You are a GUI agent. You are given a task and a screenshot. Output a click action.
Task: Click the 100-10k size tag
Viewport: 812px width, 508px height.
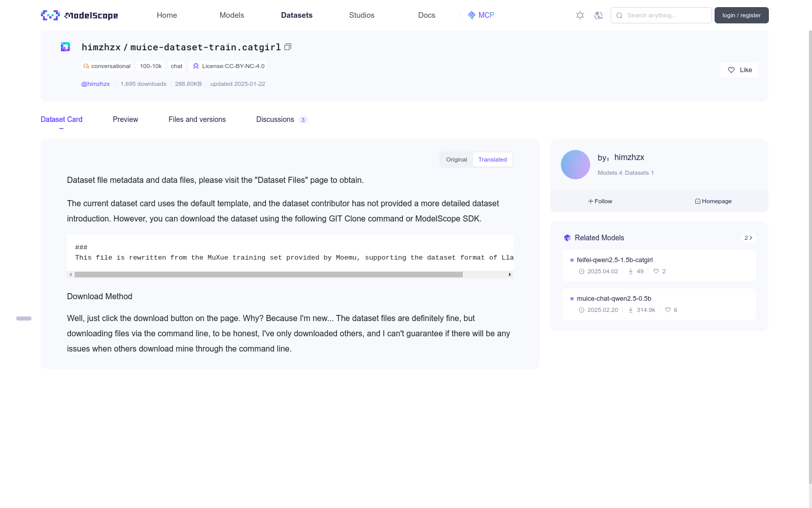[x=151, y=66]
